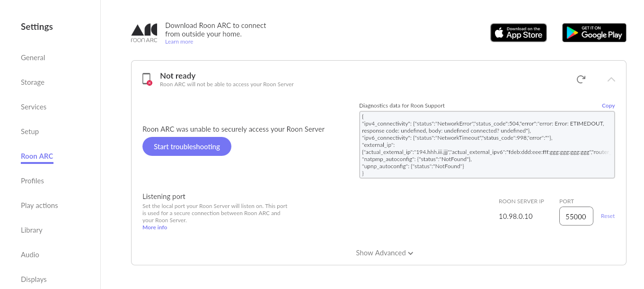Viewport: 644px width, 289px height.
Task: Open Setup settings
Action: (30, 132)
